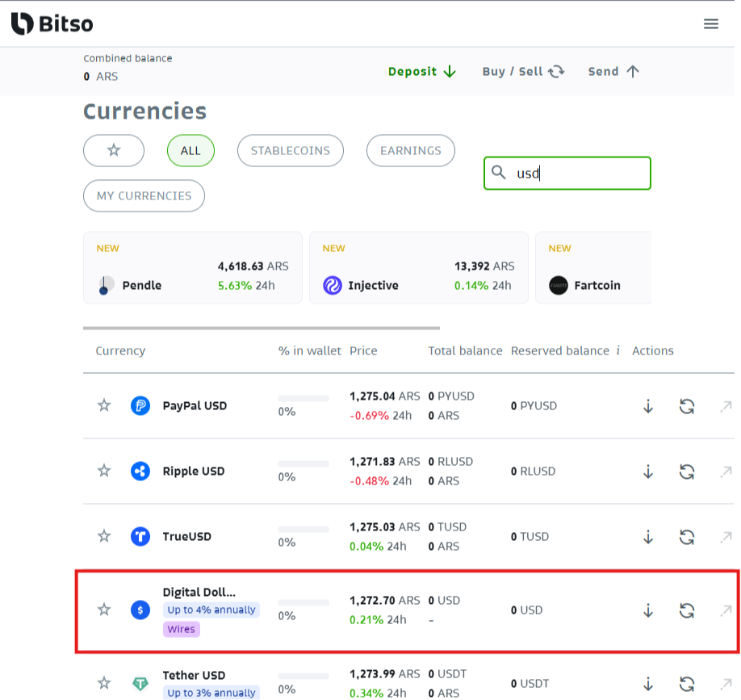Click the Wires badge
Screen dimensions: 741x700
coord(182,629)
